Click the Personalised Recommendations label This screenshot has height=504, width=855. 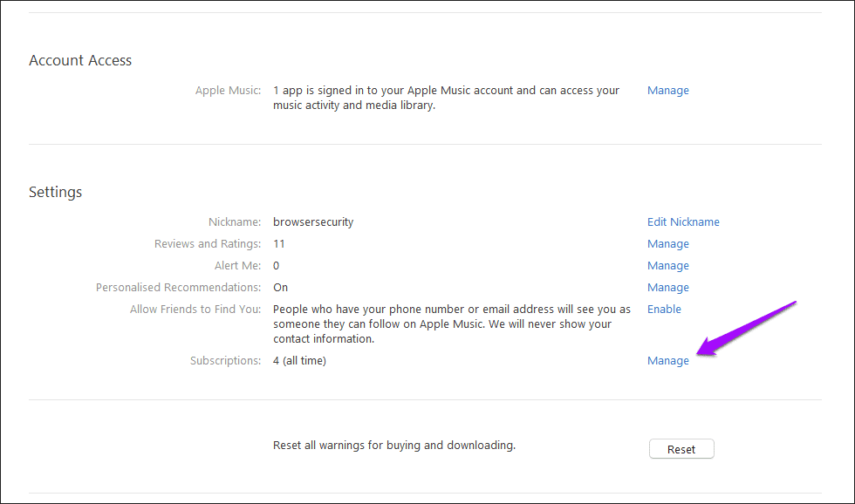point(178,287)
